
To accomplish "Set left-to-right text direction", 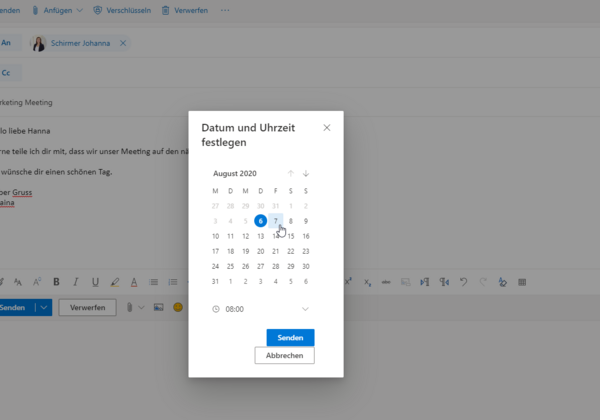I will (x=424, y=282).
